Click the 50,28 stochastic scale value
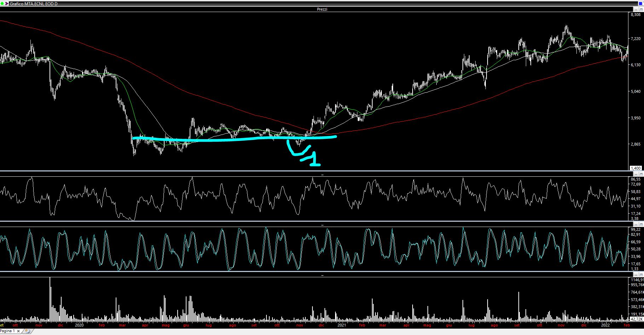 pos(636,249)
